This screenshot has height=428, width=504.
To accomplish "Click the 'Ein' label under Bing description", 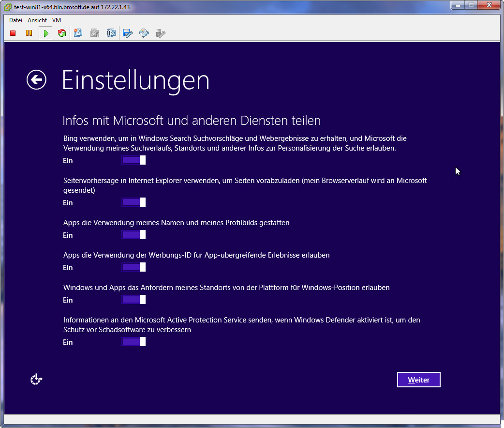I will click(x=68, y=161).
